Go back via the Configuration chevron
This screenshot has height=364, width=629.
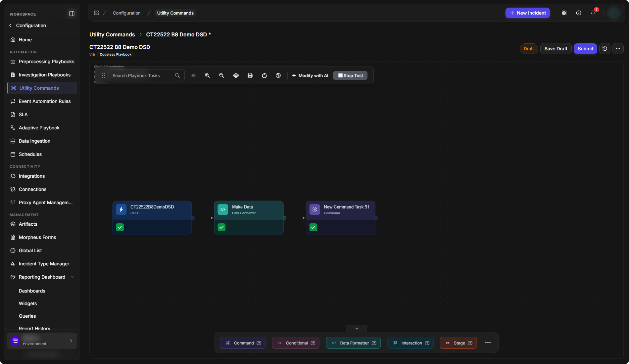coord(11,25)
